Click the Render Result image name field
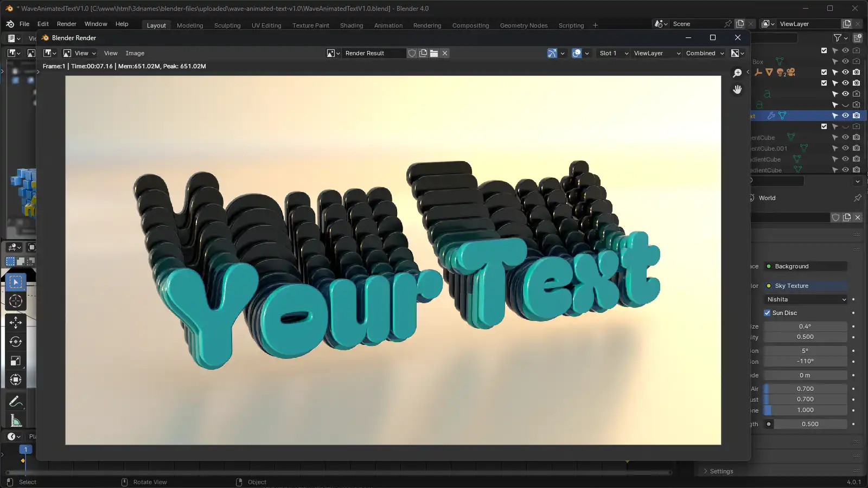This screenshot has height=488, width=868. (x=374, y=53)
